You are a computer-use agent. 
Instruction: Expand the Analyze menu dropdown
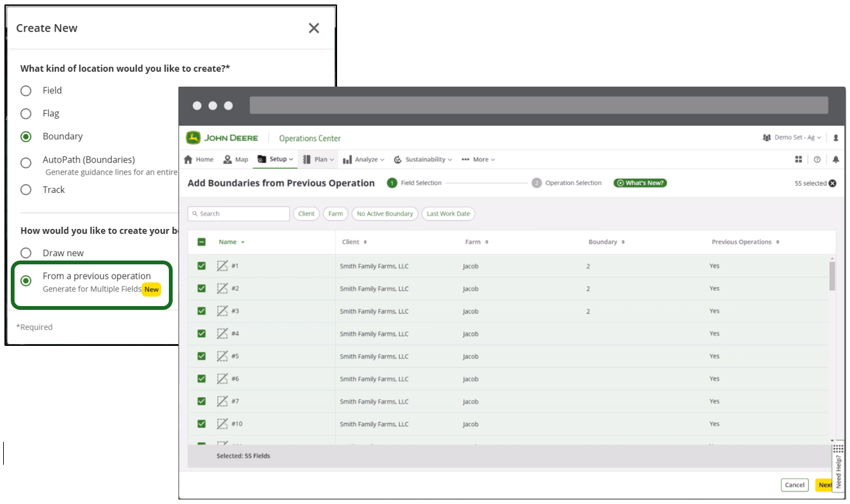tap(364, 159)
